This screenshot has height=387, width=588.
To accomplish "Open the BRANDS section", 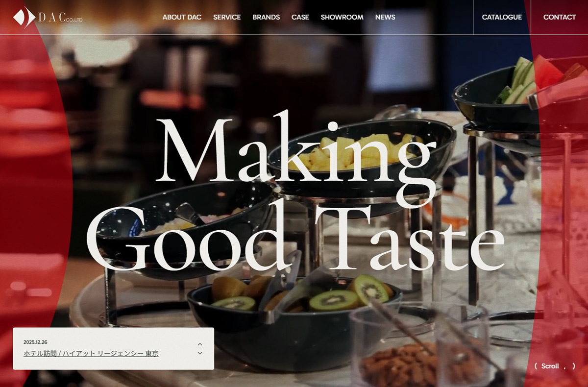I will pyautogui.click(x=266, y=17).
